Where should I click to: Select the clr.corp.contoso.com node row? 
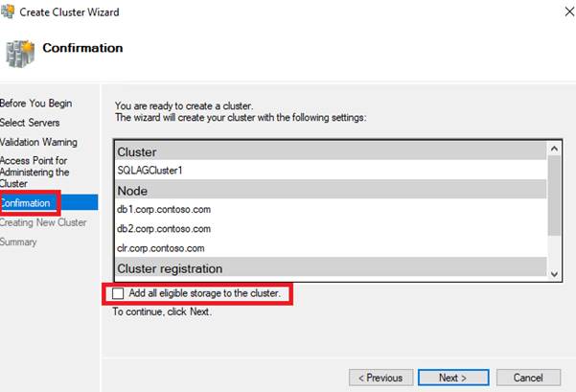331,248
